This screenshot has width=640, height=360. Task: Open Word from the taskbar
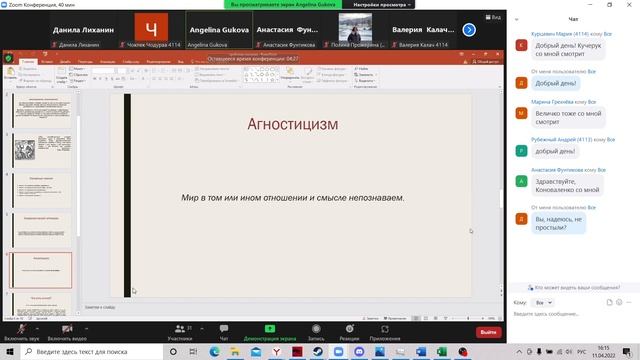[x=421, y=351]
